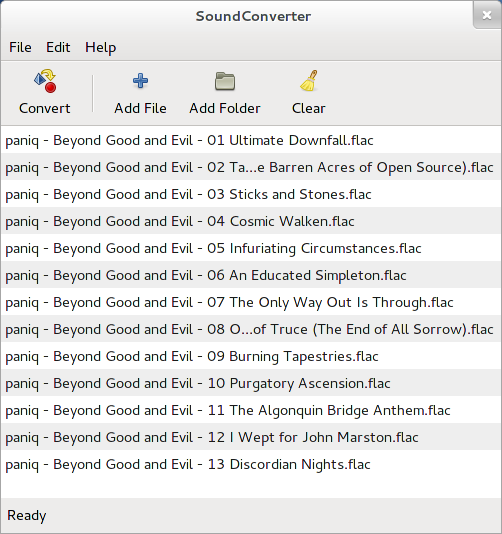The image size is (502, 534).
Task: Select 03 Sticks and Stones.flac
Action: 251,194
